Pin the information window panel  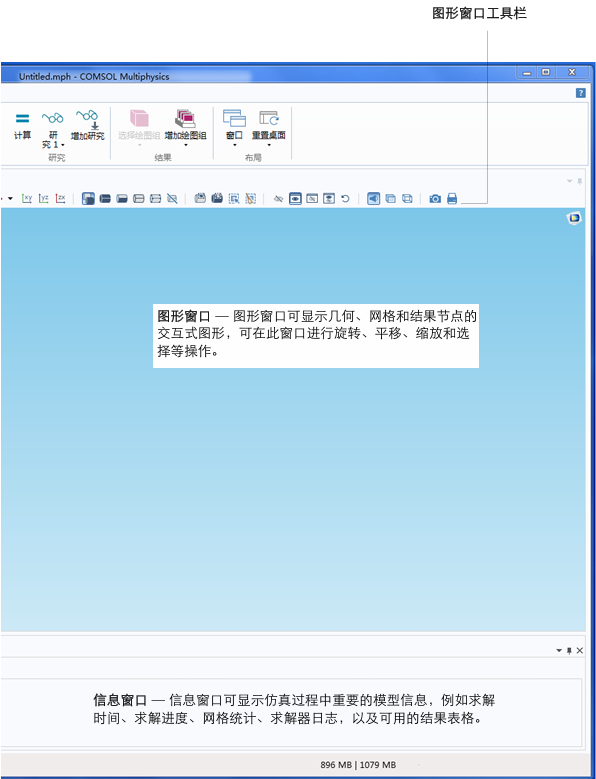click(569, 650)
